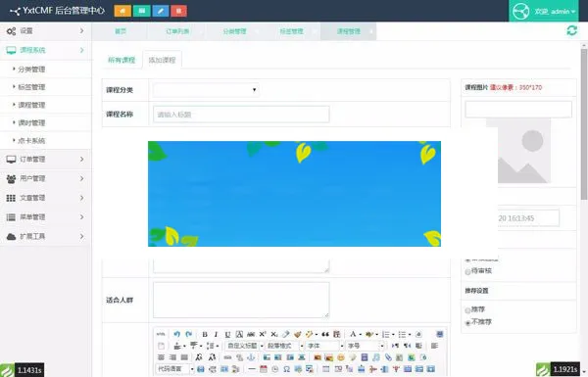Expand the 订单管理 sidebar section

[x=45, y=160]
